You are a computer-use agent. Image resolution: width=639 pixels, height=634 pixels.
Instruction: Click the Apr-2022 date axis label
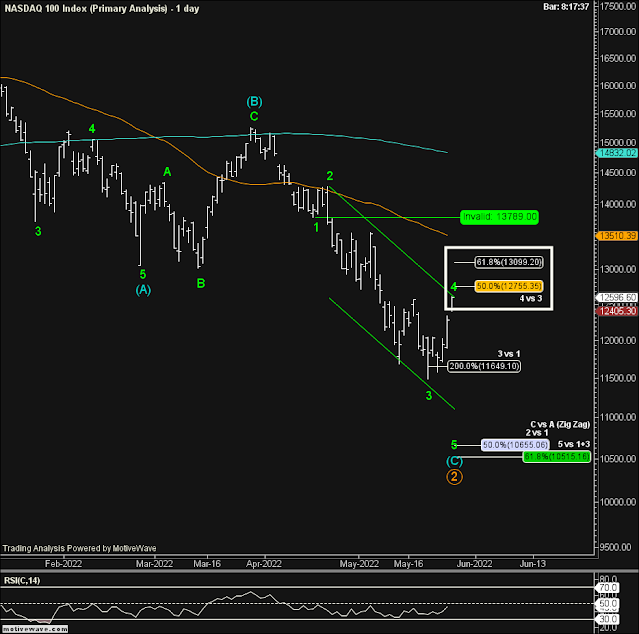pos(264,564)
